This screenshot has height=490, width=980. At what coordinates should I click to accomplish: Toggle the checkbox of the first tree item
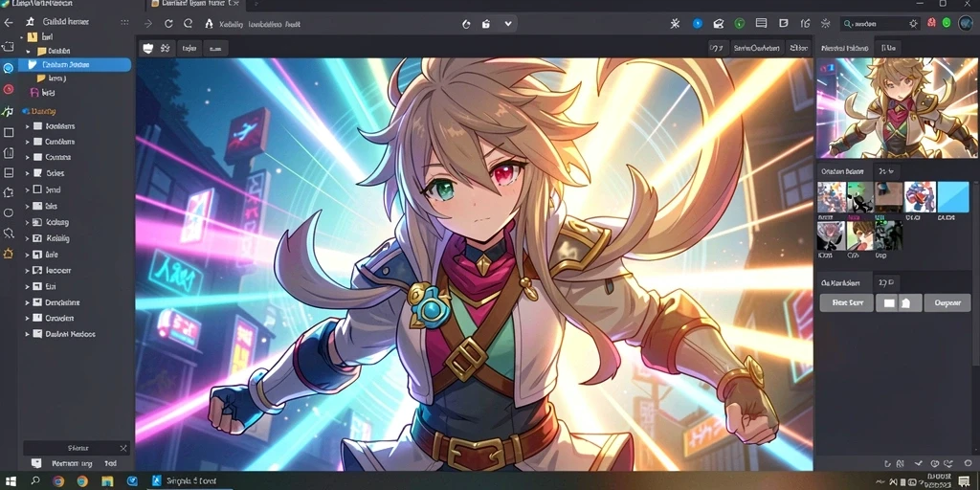(x=37, y=125)
